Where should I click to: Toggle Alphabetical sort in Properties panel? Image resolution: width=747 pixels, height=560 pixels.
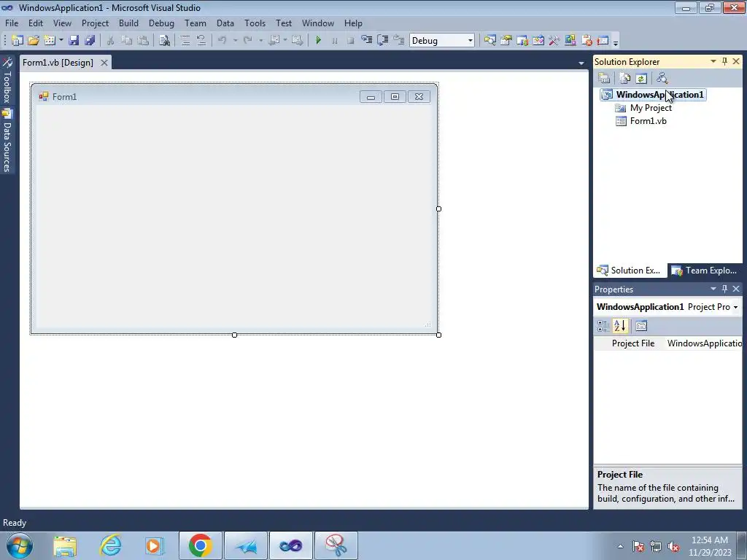coord(620,326)
